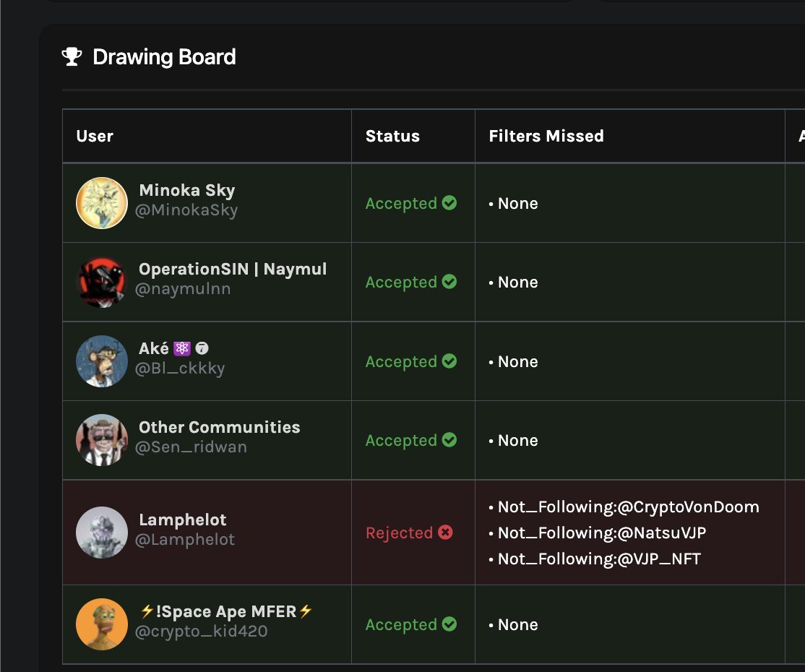Screen dimensions: 805x672
Task: Click the Not_Following:@VJP_NFT entry
Action: [595, 559]
